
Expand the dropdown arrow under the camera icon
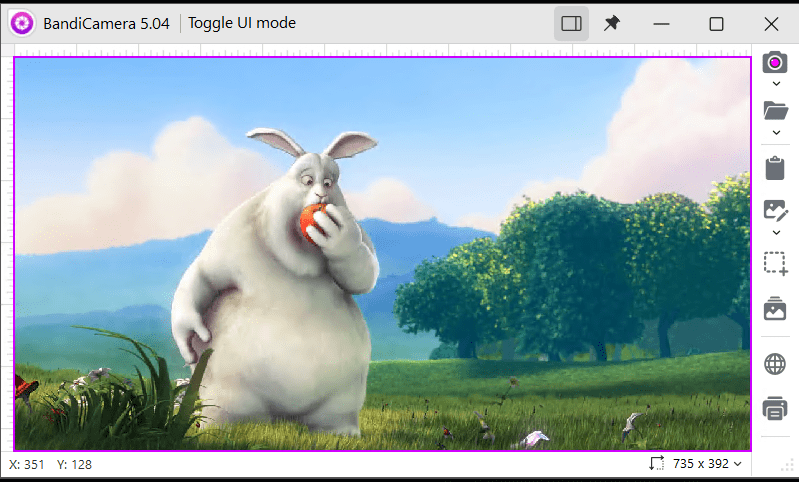coord(776,84)
